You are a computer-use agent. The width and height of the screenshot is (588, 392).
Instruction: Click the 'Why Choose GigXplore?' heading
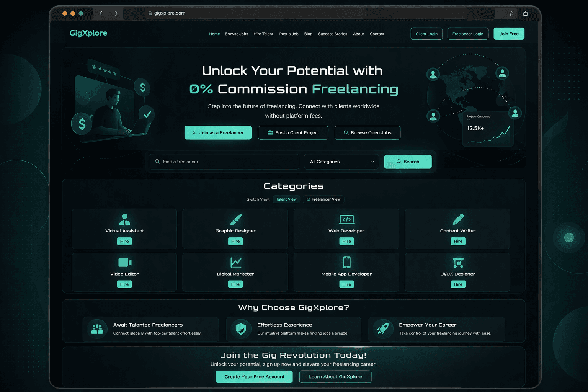click(294, 308)
